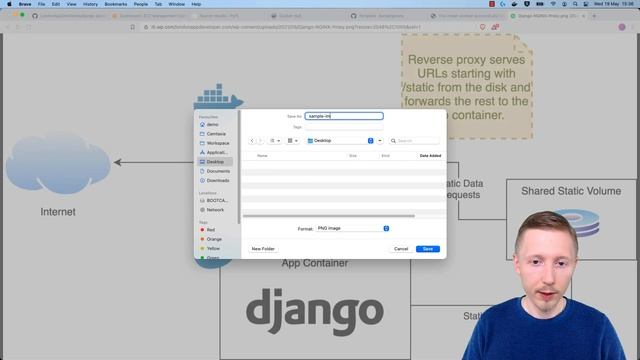The image size is (640, 360).
Task: Cancel the save dialog
Action: (401, 249)
